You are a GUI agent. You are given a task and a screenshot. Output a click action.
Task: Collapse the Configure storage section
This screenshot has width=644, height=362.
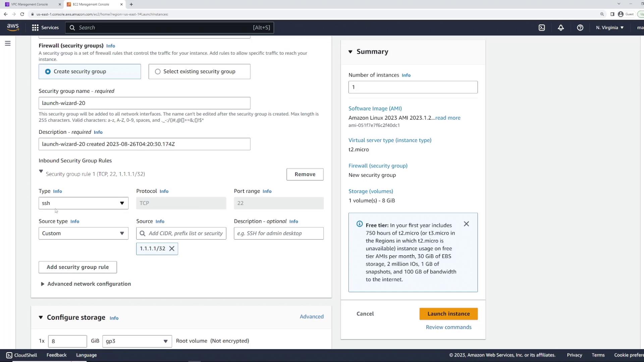(x=41, y=317)
